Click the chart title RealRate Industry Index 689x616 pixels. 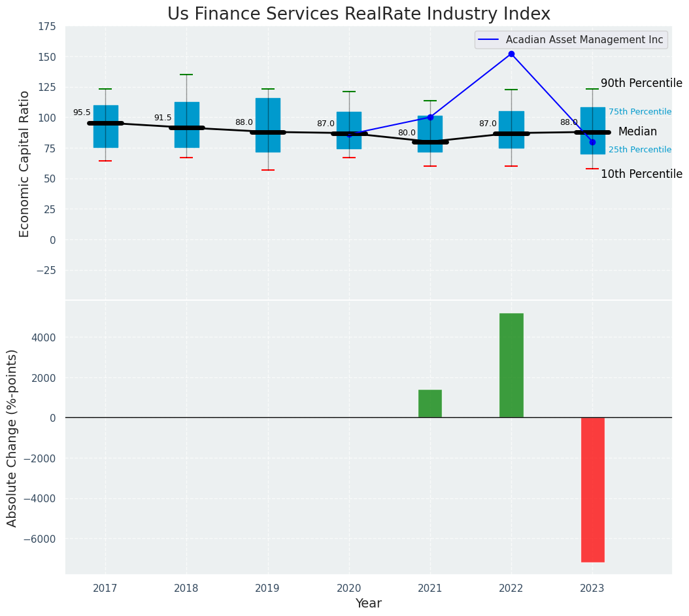pos(359,14)
